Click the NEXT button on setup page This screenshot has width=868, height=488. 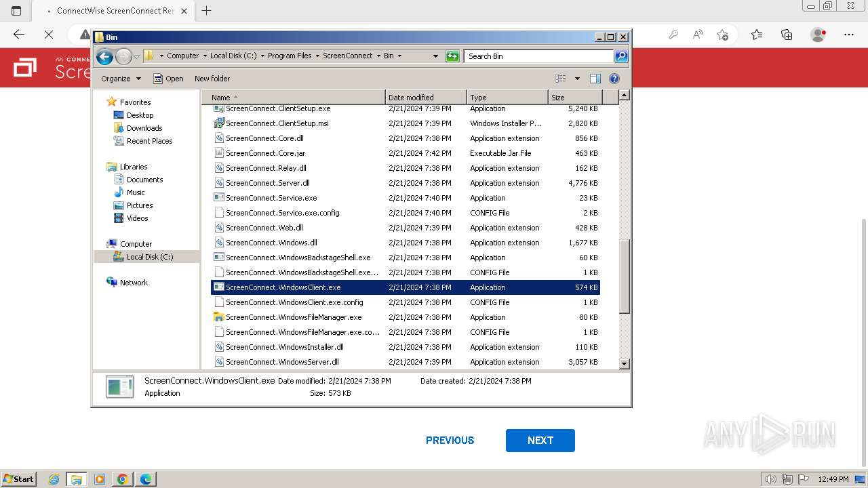point(540,441)
